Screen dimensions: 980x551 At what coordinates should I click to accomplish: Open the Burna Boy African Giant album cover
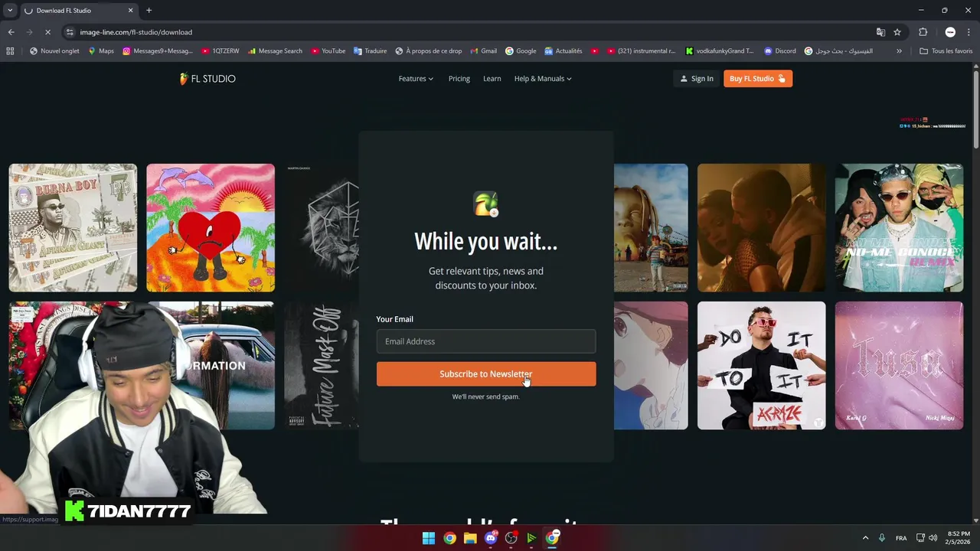pos(73,227)
